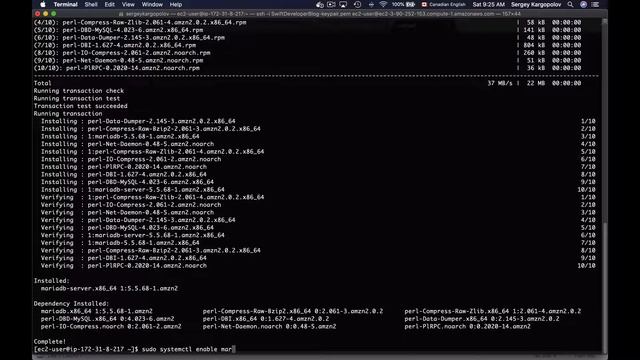Click 'Running transaction test' line
This screenshot has height=360, width=640.
click(x=77, y=98)
